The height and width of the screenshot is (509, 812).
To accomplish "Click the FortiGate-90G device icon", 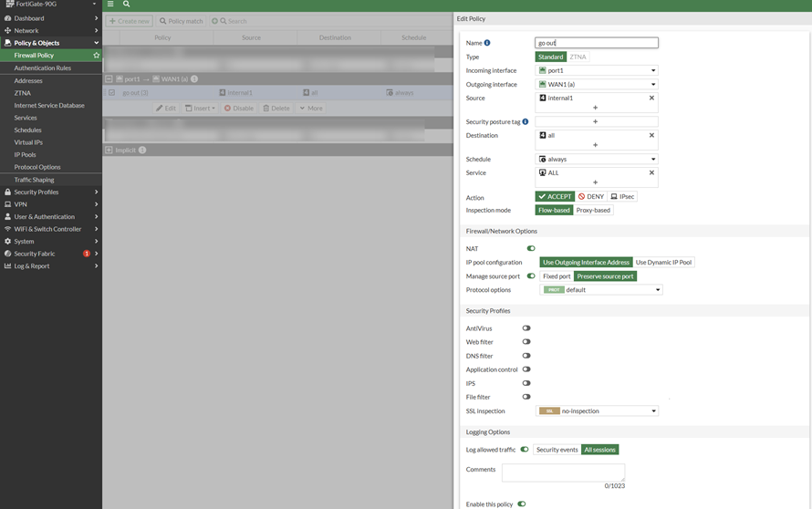I will pos(9,4).
